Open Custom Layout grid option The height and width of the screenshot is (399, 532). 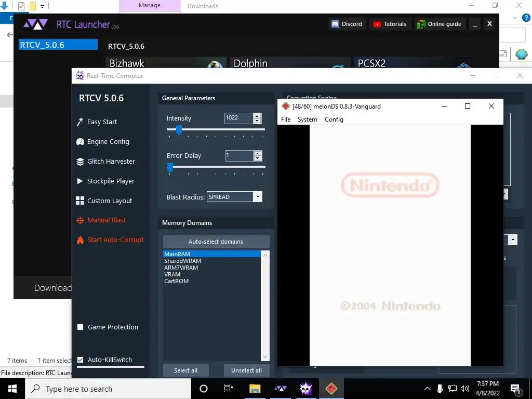(104, 201)
